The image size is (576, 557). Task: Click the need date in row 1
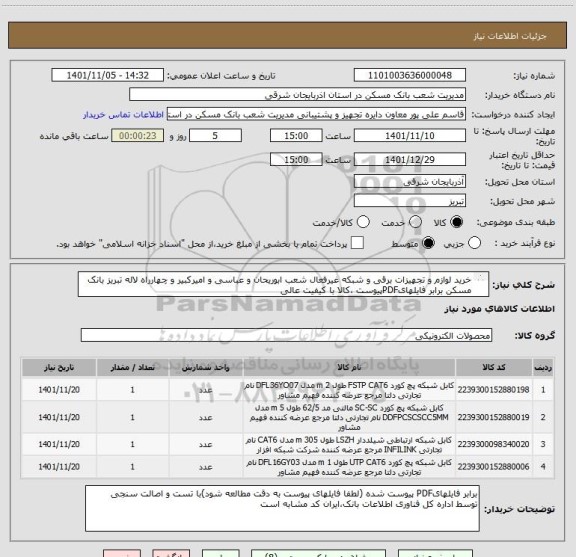pyautogui.click(x=59, y=390)
